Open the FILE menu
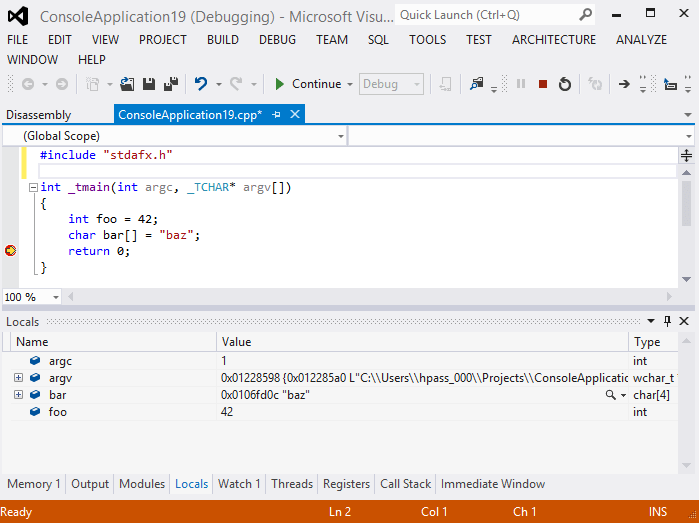This screenshot has width=699, height=523. point(17,40)
